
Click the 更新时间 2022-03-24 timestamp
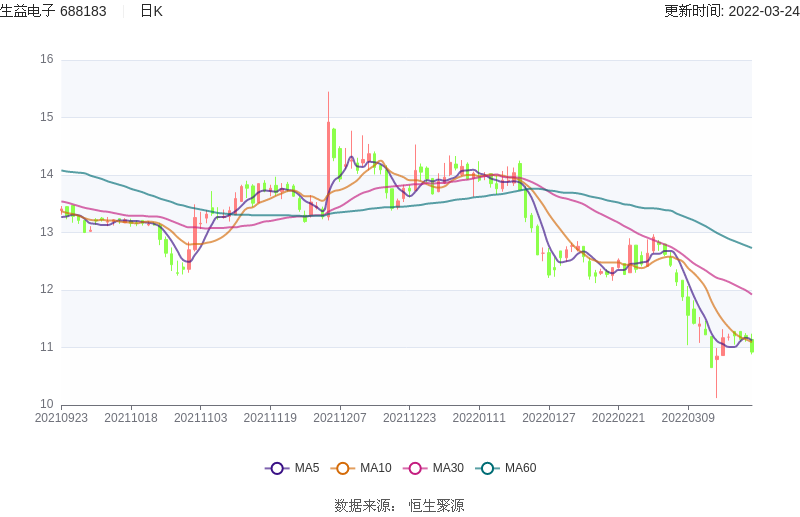click(731, 11)
